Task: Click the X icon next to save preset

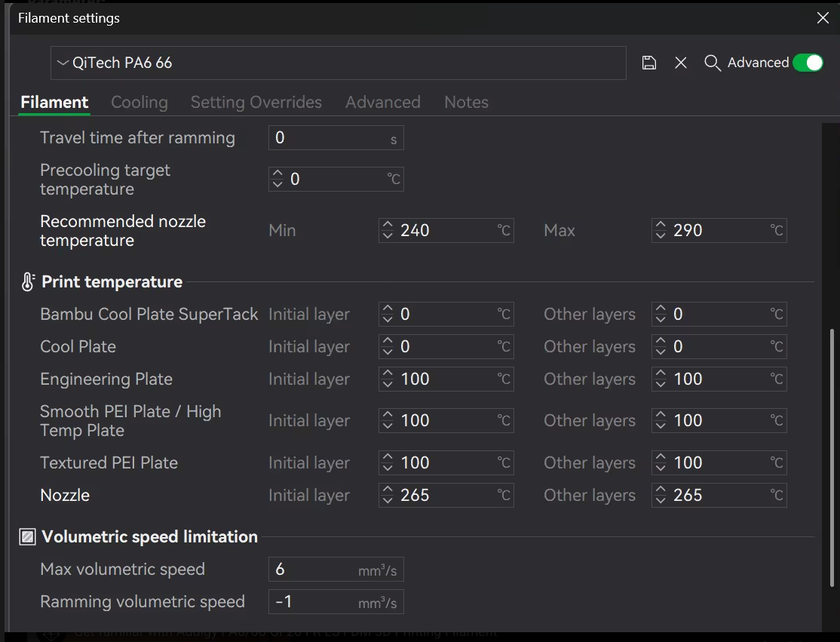Action: (x=681, y=63)
